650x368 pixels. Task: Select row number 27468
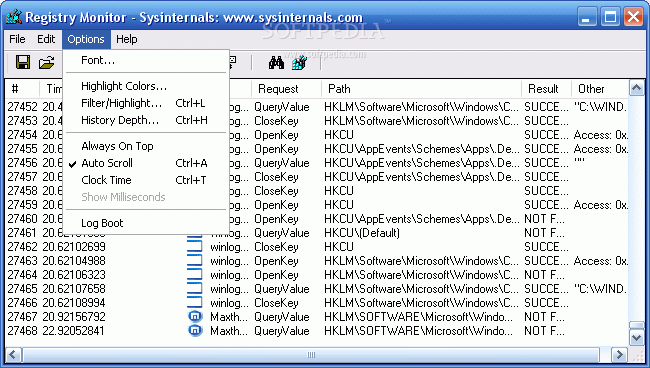(x=22, y=331)
